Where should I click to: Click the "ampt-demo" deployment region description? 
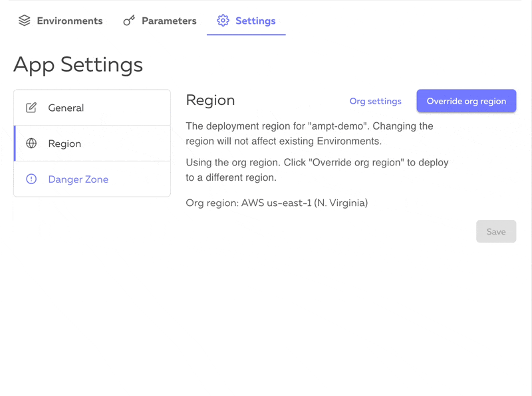click(x=309, y=134)
